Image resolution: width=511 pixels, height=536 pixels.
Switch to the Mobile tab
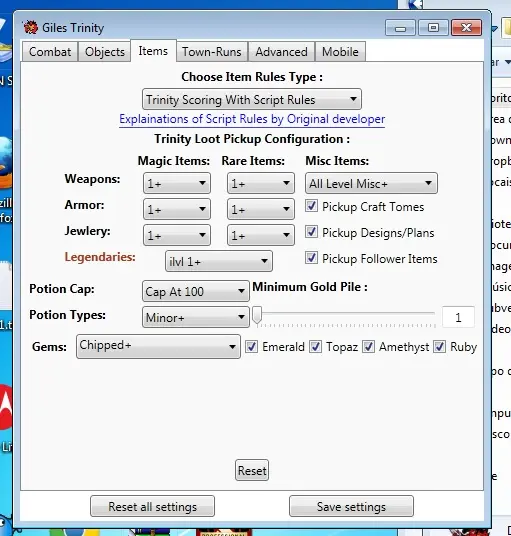point(340,52)
